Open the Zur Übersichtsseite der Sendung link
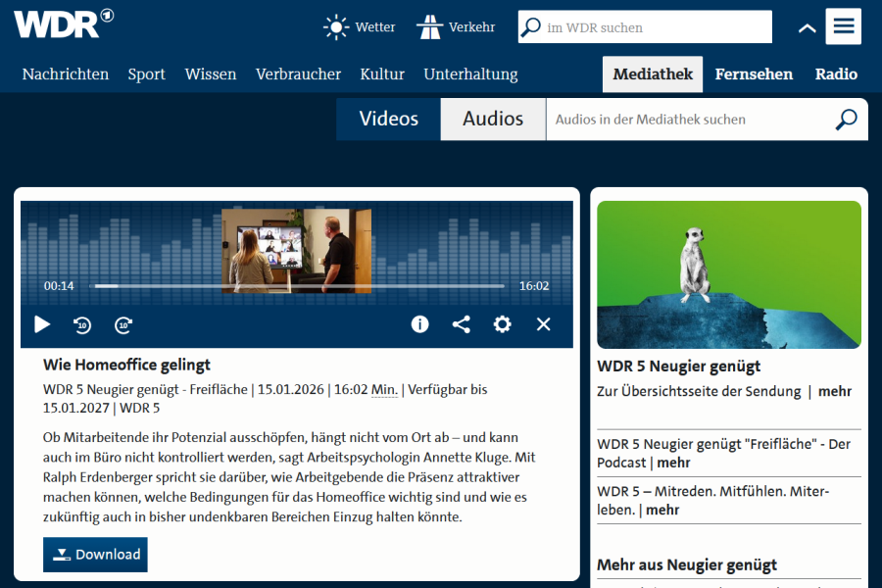Image resolution: width=882 pixels, height=588 pixels. pos(699,392)
